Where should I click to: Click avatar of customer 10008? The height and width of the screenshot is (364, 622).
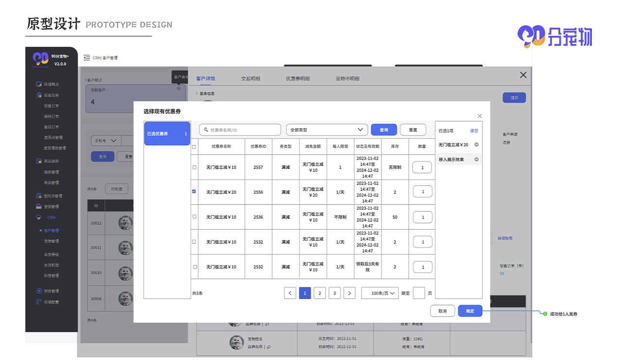[x=126, y=298]
